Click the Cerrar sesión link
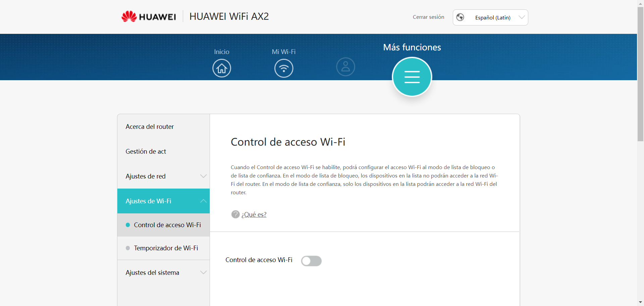This screenshot has width=644, height=306. pos(428,17)
